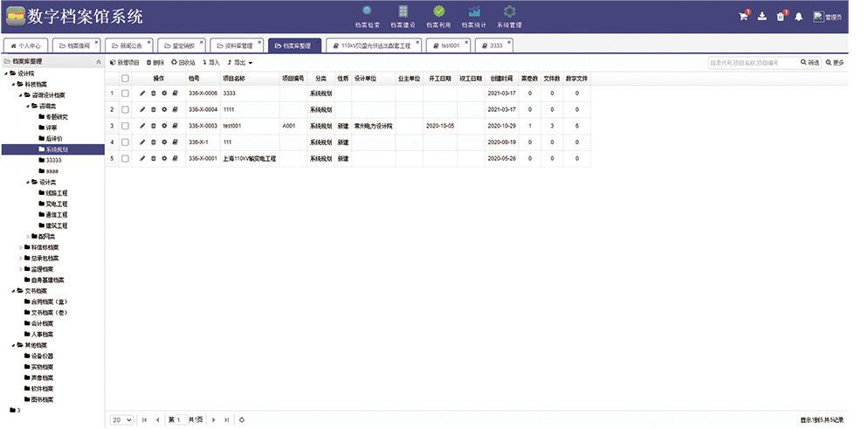The image size is (868, 429).
Task: Click the download icon in top bar
Action: [x=761, y=17]
